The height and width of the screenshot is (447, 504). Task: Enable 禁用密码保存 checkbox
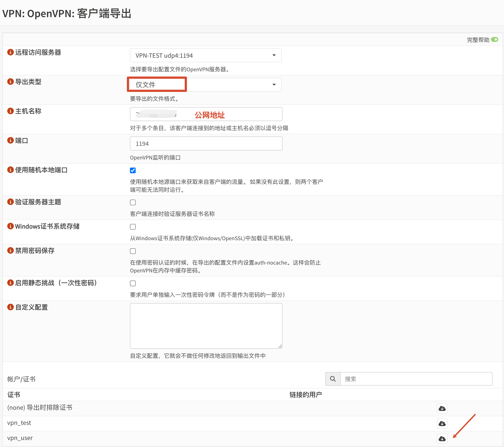tap(133, 251)
